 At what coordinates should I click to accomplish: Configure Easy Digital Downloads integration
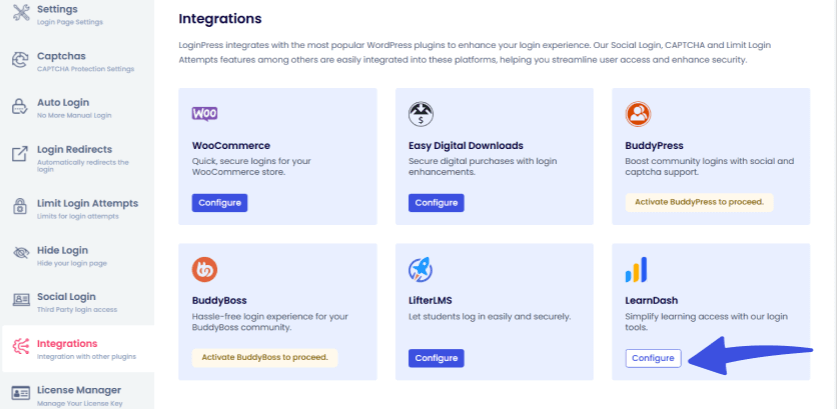(x=436, y=203)
